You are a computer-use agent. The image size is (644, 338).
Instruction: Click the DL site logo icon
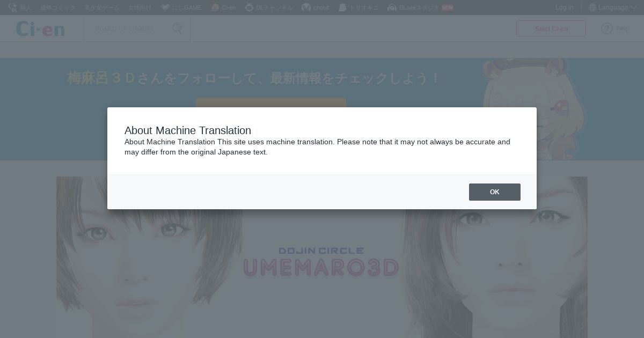[12, 8]
